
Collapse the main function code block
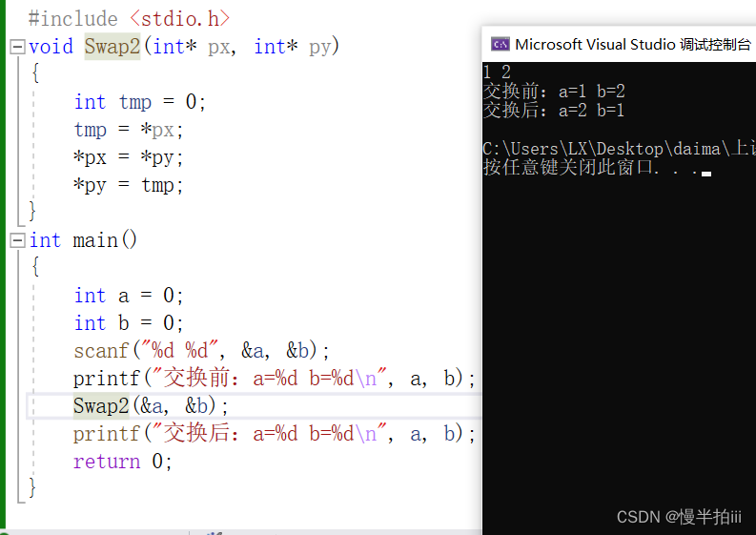[17, 240]
